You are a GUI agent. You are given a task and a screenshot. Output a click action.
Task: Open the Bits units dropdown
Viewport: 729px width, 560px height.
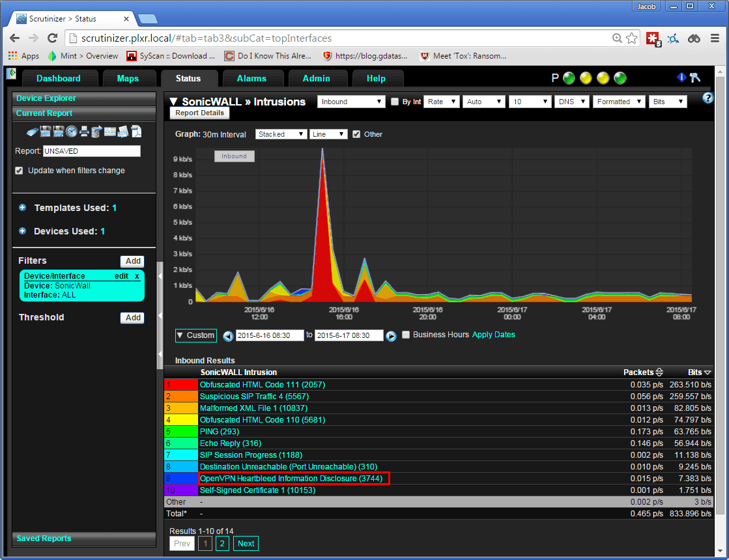click(x=668, y=102)
